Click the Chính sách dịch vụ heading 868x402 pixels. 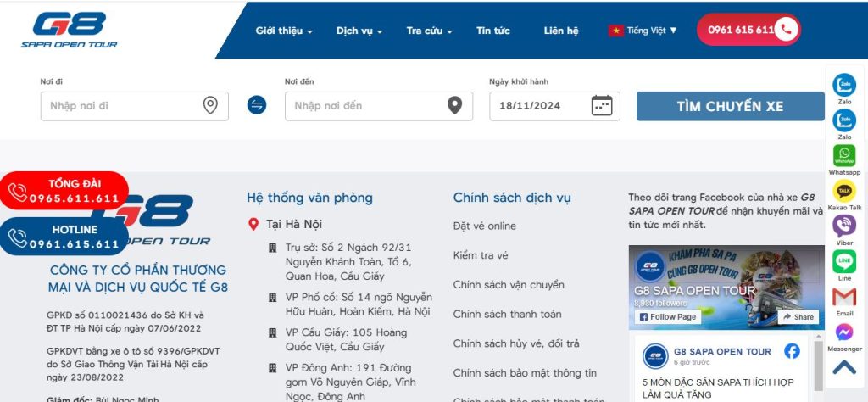coord(512,198)
